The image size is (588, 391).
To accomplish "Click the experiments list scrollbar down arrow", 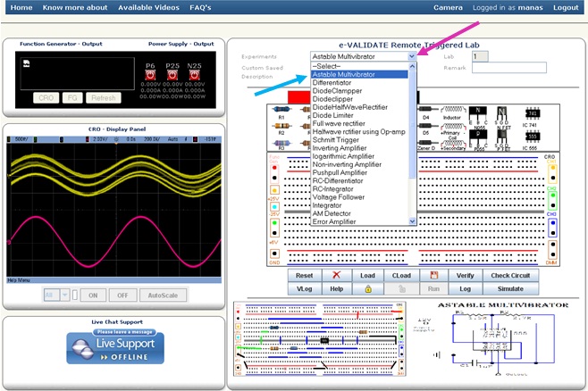I will 413,220.
